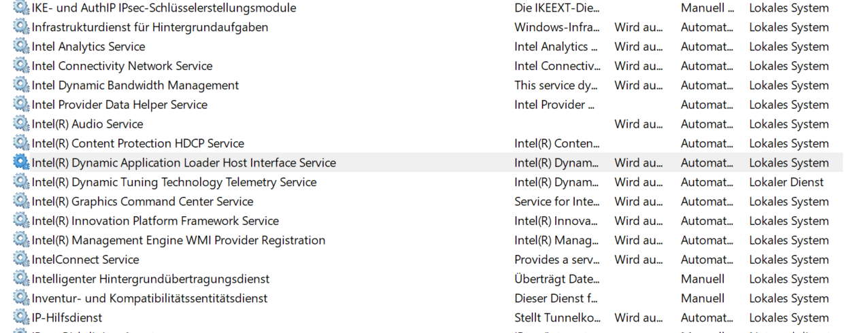The image size is (868, 333).
Task: Select Intel(R) Dynamic Tuning Technology Telemetry Service
Action: pyautogui.click(x=173, y=182)
